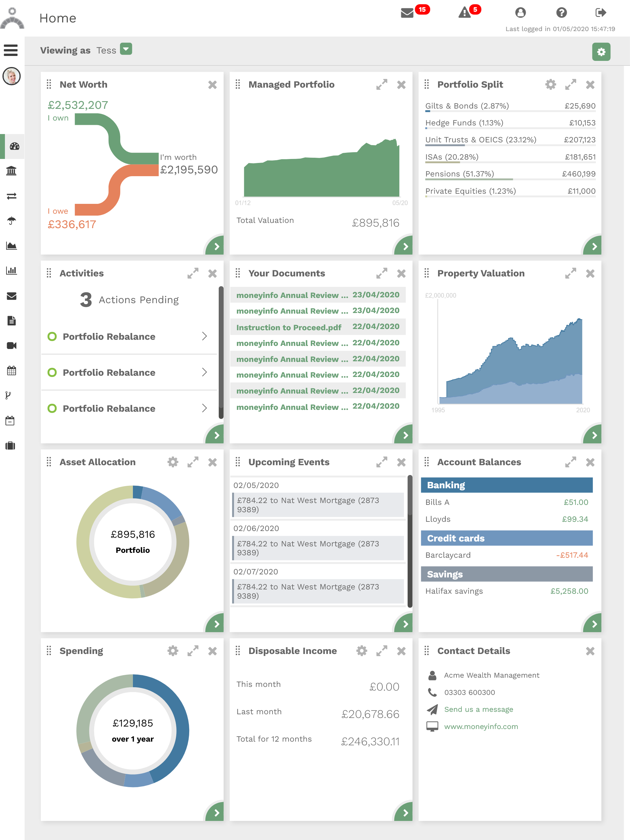Open the Halifax savings account row
The height and width of the screenshot is (840, 630).
(x=507, y=591)
